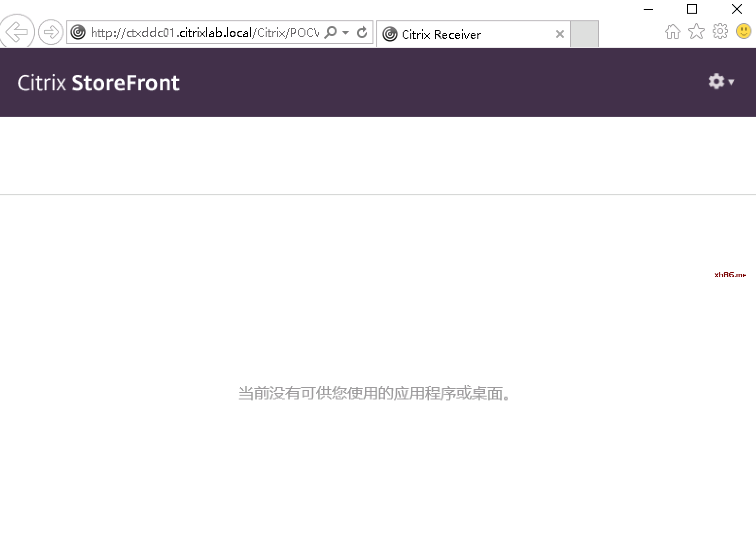Go to the browser home page icon
Screen dimensions: 756x555
[x=672, y=32]
